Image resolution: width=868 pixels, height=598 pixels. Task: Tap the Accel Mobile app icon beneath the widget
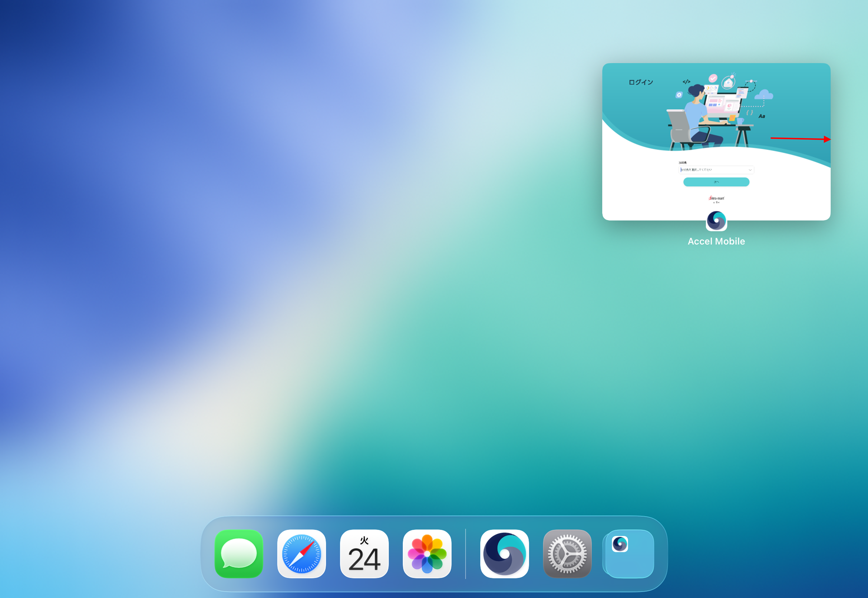[716, 221]
